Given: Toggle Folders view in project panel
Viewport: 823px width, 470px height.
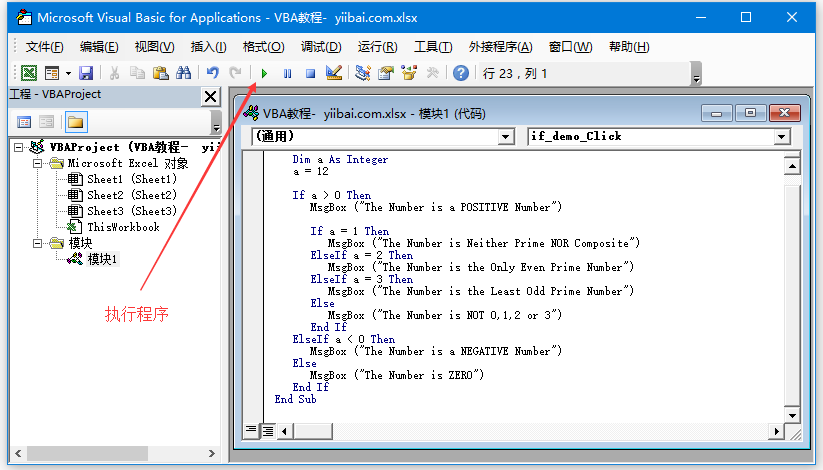Looking at the screenshot, I should (76, 122).
